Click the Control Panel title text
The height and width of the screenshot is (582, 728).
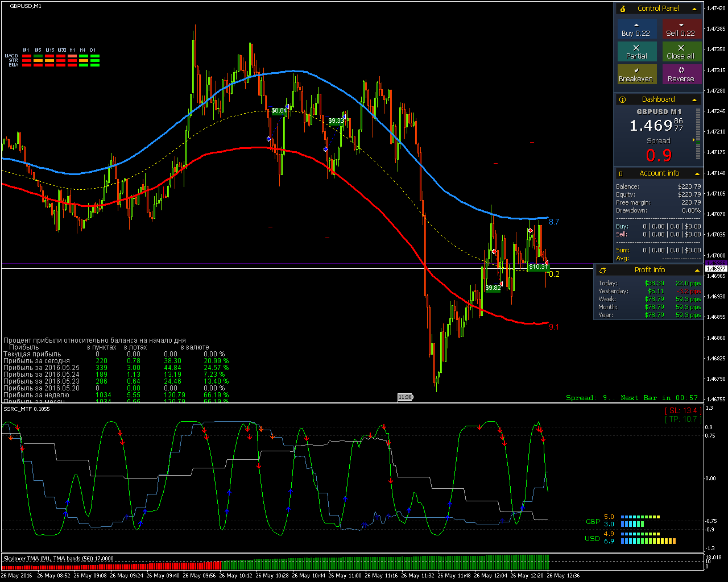(658, 9)
